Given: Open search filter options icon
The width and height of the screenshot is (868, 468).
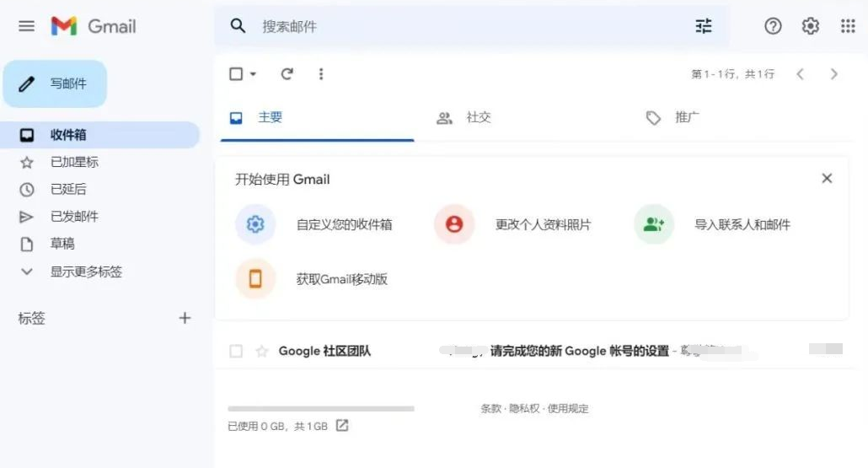Looking at the screenshot, I should click(704, 26).
